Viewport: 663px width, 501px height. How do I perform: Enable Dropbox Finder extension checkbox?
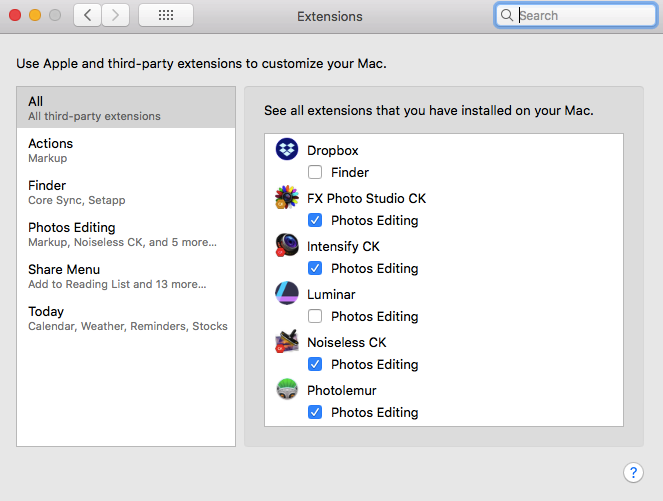315,172
